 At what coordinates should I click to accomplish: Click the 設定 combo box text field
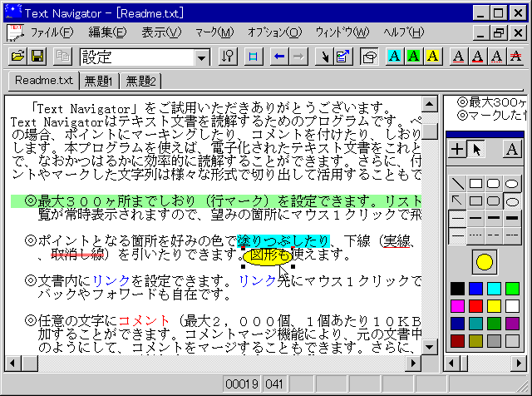(137, 57)
